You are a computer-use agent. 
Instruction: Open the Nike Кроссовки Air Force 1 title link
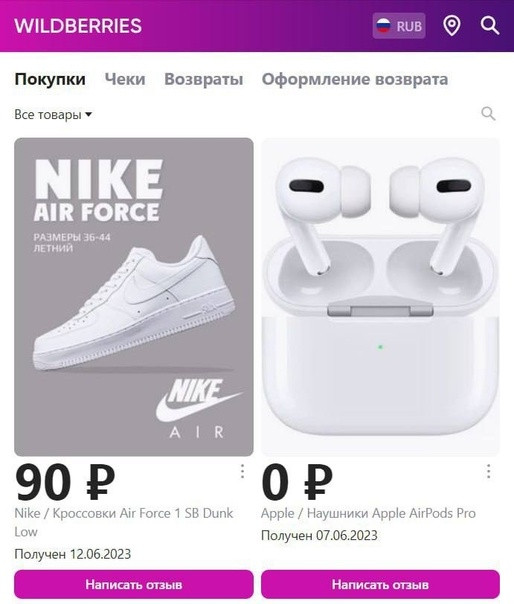point(124,522)
